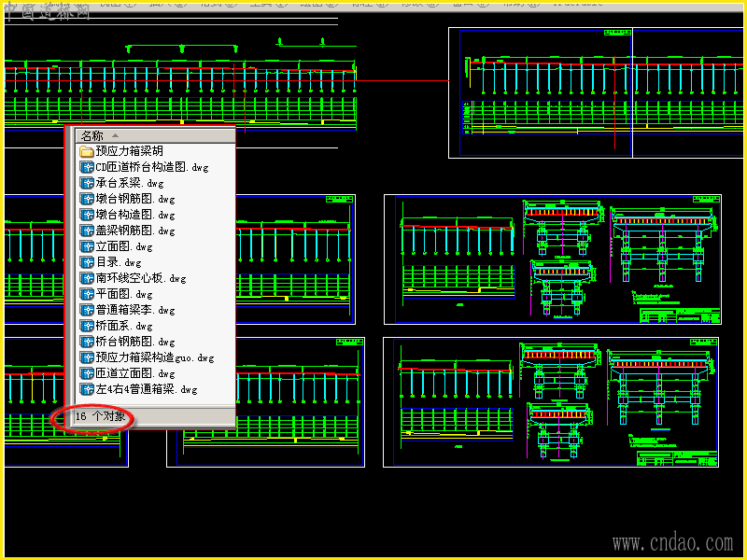747x560 pixels.
Task: Click the bottom-right bridge cross-section sheet
Action: pyautogui.click(x=551, y=402)
